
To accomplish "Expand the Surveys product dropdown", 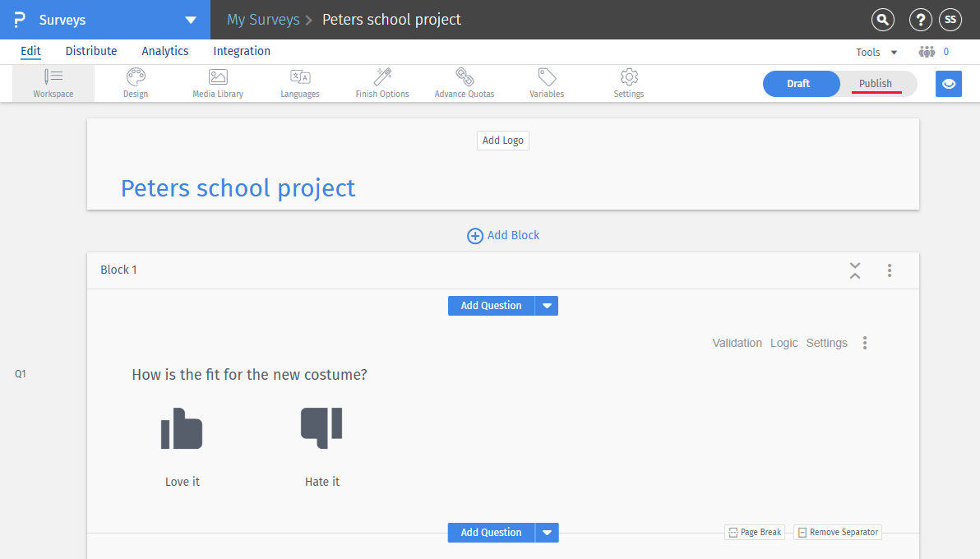I will click(191, 20).
